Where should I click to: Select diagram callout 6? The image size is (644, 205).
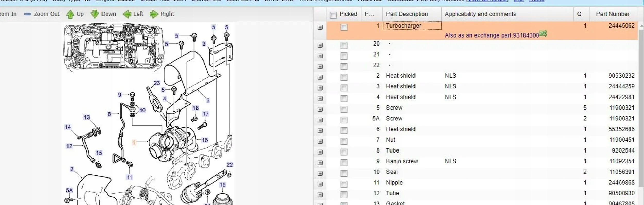tap(208, 100)
